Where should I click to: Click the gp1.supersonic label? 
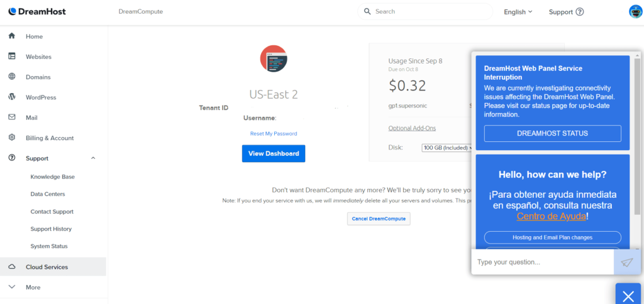tap(408, 106)
